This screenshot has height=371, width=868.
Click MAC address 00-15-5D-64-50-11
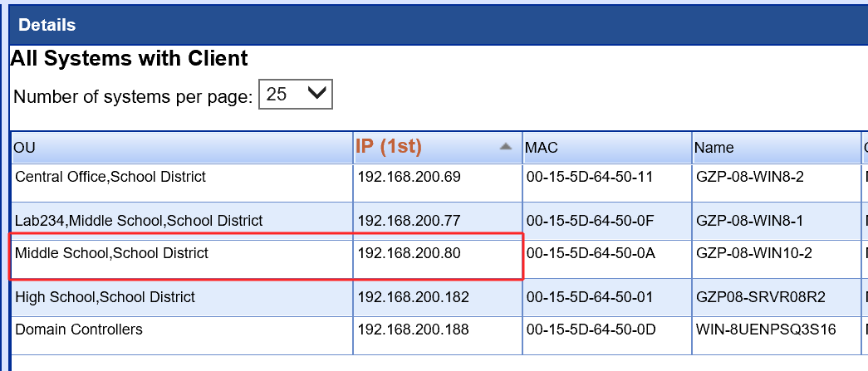click(591, 177)
